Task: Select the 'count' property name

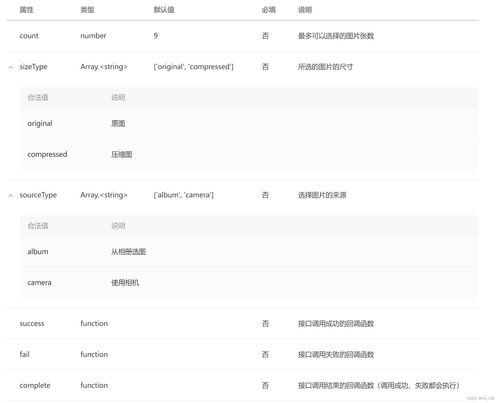Action: [29, 36]
